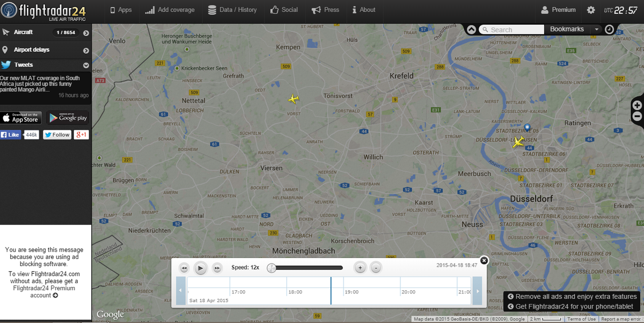644x323 pixels.
Task: Click 17:00 on the timeline
Action: click(x=238, y=292)
